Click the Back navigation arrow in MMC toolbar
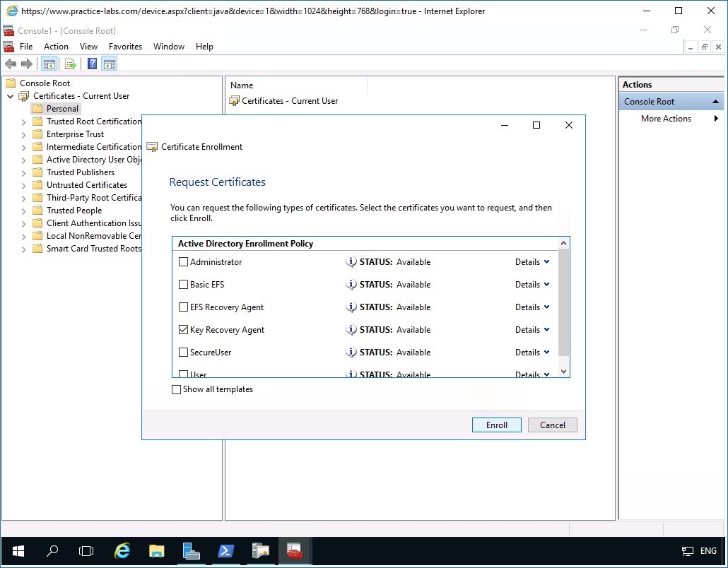Viewport: 728px width, 568px height. pos(11,63)
